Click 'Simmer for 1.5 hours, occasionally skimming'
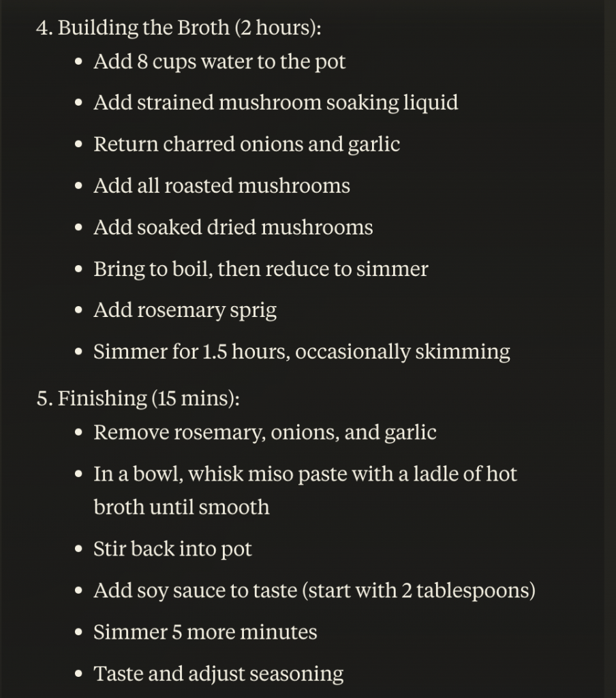 (x=301, y=352)
